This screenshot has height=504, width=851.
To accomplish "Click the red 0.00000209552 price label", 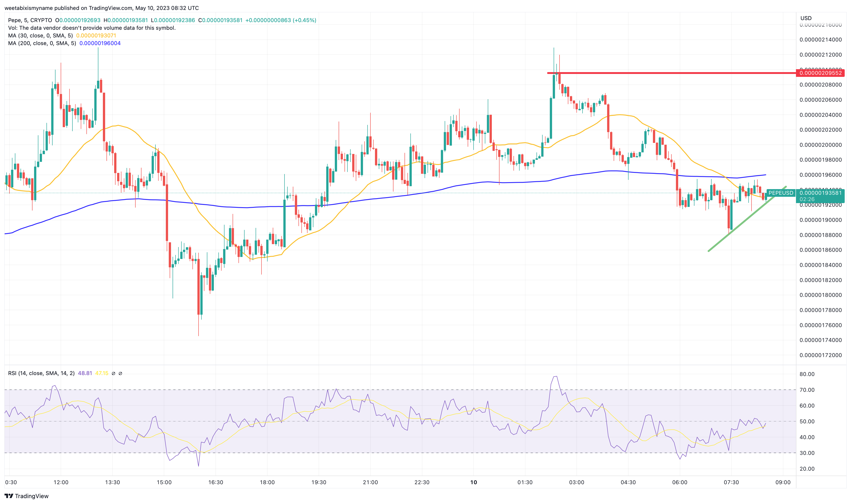I will (821, 73).
